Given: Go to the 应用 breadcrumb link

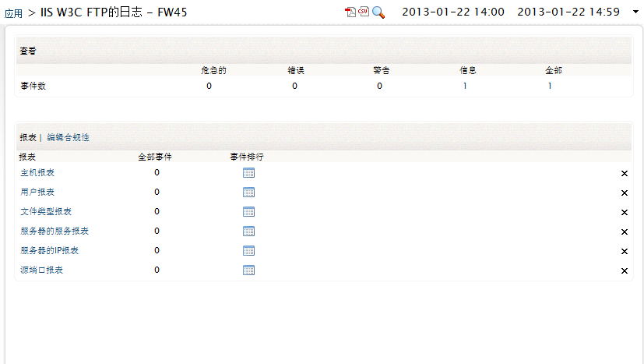Looking at the screenshot, I should pyautogui.click(x=13, y=13).
